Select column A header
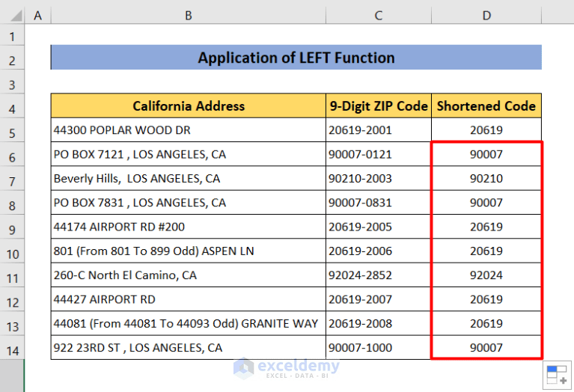This screenshot has height=392, width=574. pyautogui.click(x=37, y=16)
